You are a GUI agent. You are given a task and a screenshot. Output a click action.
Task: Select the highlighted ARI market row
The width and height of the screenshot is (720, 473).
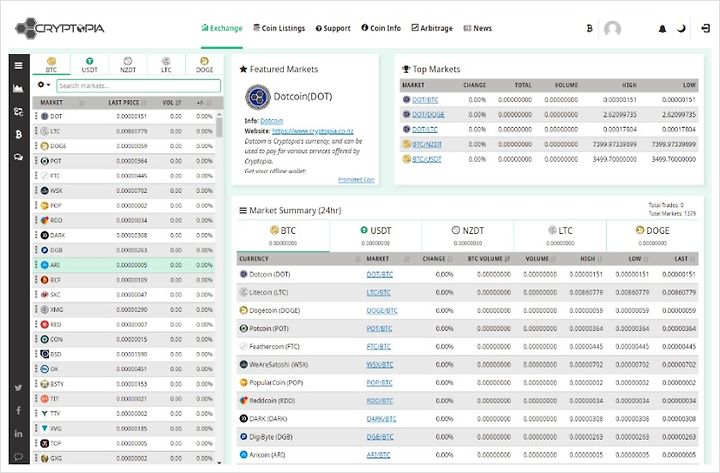124,265
